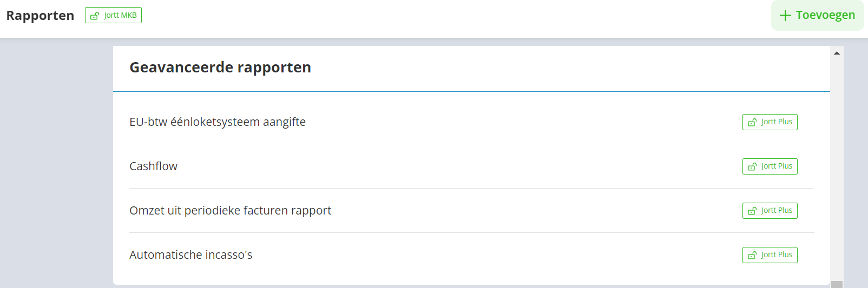Image resolution: width=868 pixels, height=288 pixels.
Task: Click the Geavanceerde rapporten section heading
Action: click(x=220, y=68)
